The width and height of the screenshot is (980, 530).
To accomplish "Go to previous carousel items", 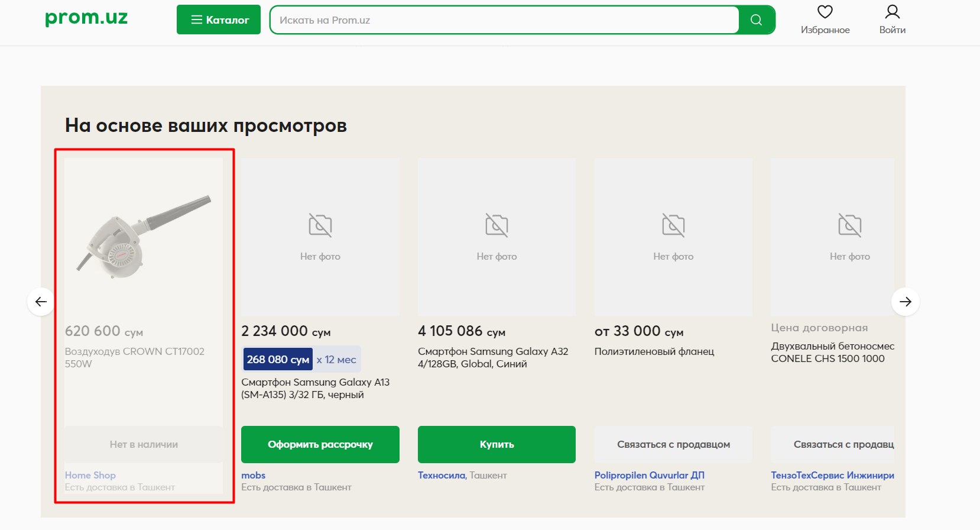I will [x=41, y=302].
